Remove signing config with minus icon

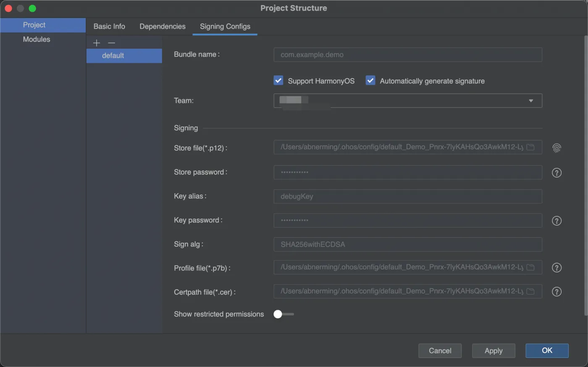(111, 43)
